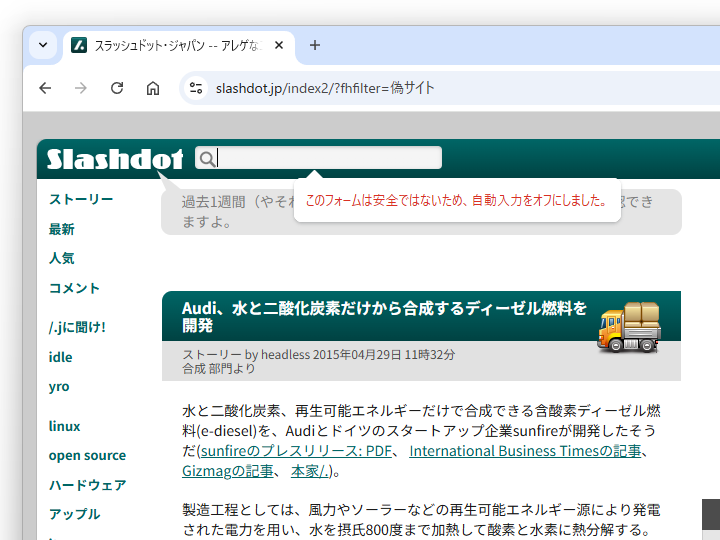Open a new tab with plus button
This screenshot has height=540, width=720.
pyautogui.click(x=315, y=45)
